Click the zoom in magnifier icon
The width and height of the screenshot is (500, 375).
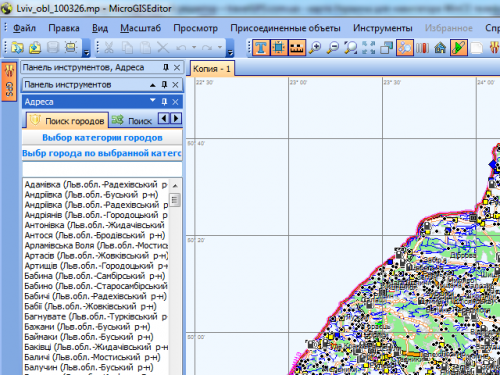point(315,48)
